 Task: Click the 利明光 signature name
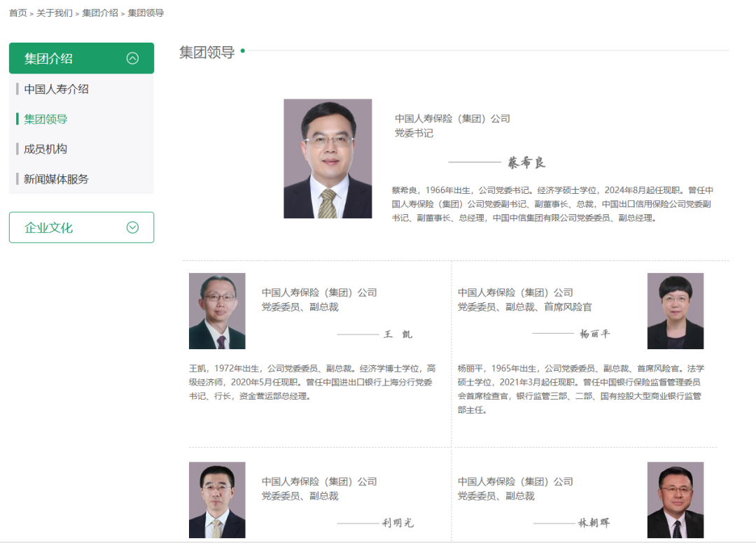pyautogui.click(x=398, y=522)
